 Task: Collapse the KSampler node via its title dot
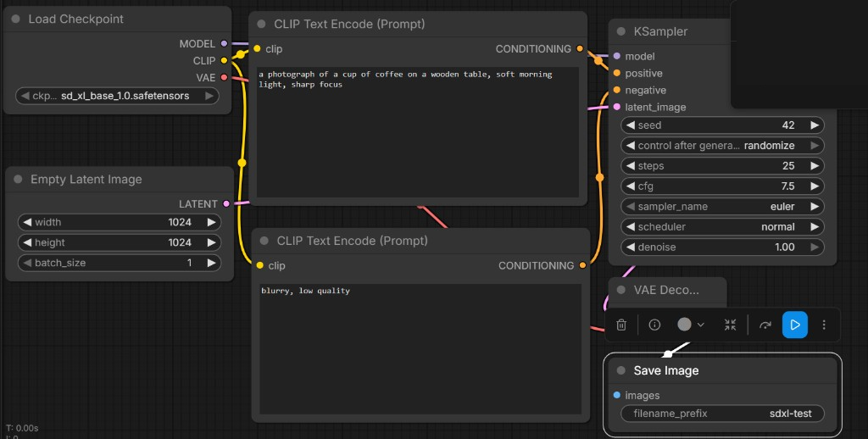[x=621, y=31]
